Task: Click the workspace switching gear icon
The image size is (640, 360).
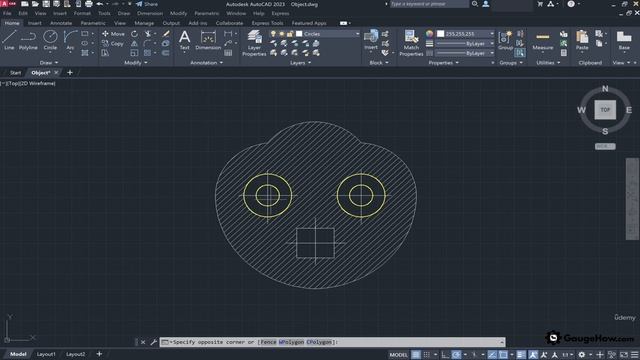Action: click(x=582, y=355)
